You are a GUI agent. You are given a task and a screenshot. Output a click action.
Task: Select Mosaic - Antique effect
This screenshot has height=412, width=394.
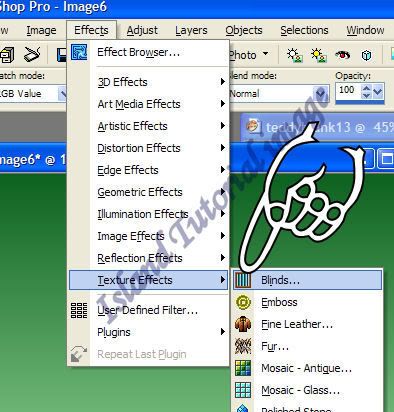pyautogui.click(x=307, y=368)
